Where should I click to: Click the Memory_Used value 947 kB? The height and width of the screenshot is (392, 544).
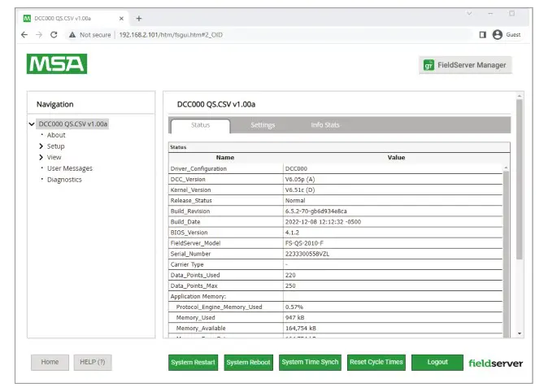294,318
